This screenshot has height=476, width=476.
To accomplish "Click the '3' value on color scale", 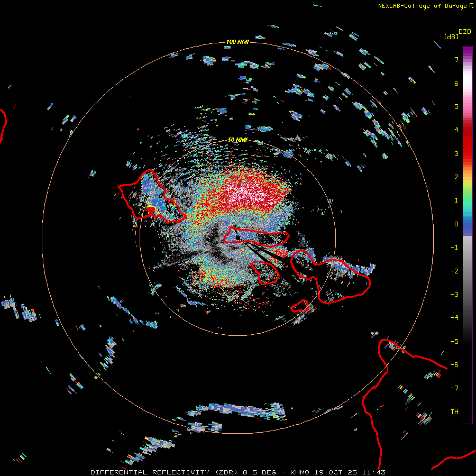I will [x=456, y=153].
